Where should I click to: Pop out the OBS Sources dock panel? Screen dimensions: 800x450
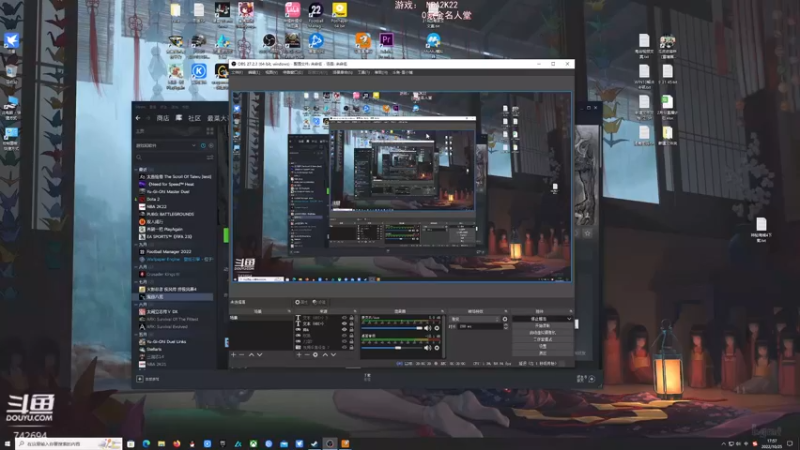(x=355, y=311)
